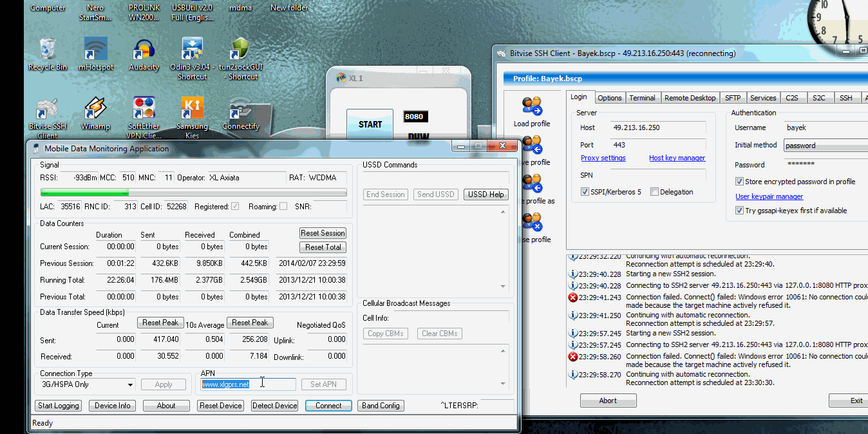Click Band Config button
Image resolution: width=868 pixels, height=434 pixels.
coord(381,406)
